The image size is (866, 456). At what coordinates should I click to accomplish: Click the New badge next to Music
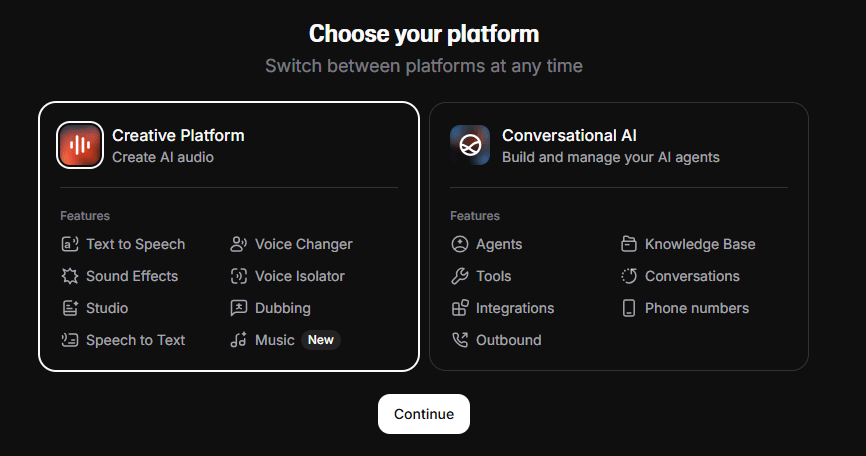[320, 340]
